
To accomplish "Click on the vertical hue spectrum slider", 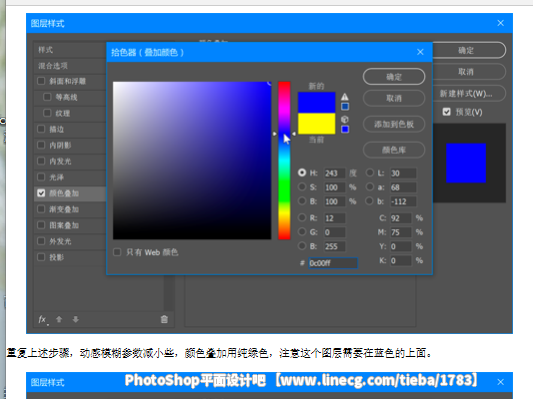I will (284, 160).
